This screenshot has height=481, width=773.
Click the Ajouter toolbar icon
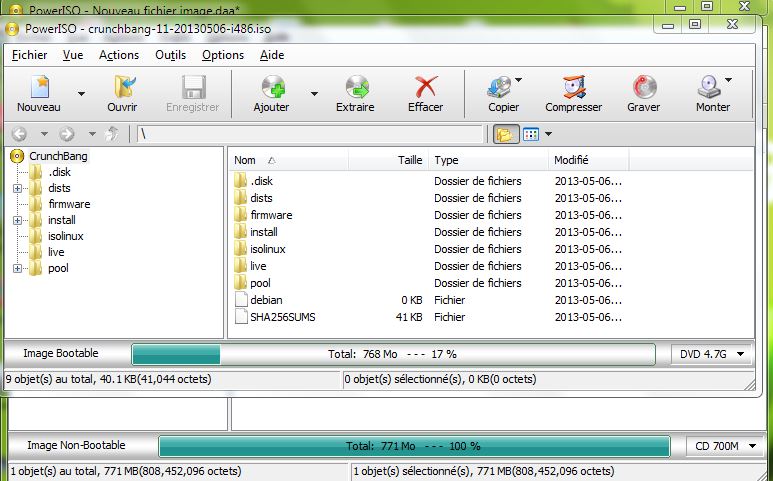(x=273, y=87)
